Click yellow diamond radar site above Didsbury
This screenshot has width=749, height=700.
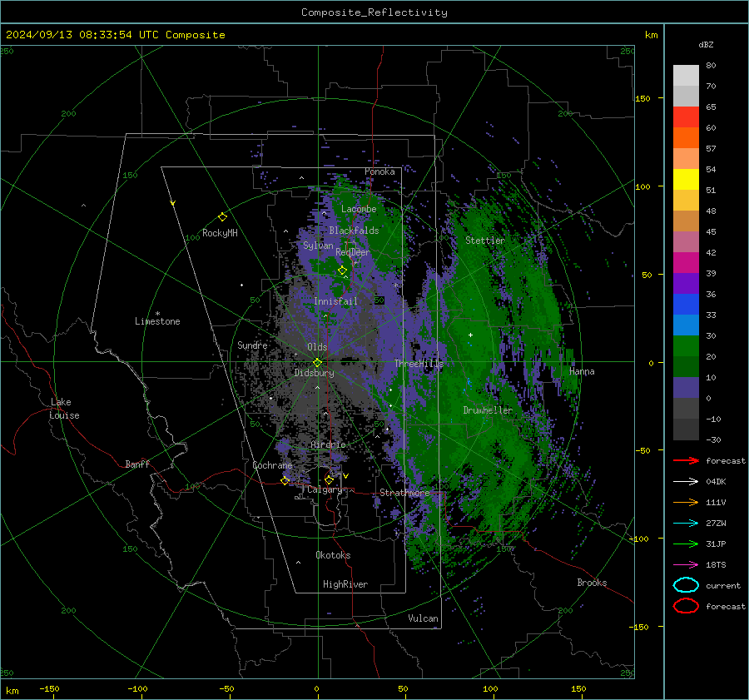coord(317,363)
